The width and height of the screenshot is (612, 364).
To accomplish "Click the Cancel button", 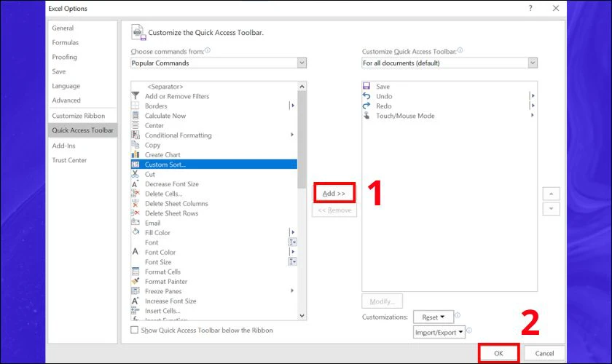I will point(544,353).
